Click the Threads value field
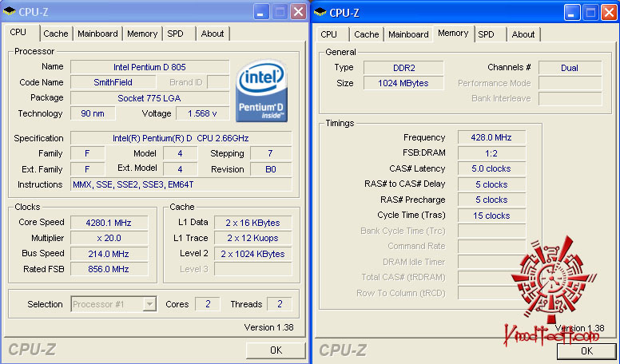This screenshot has height=364, width=620. tap(280, 304)
